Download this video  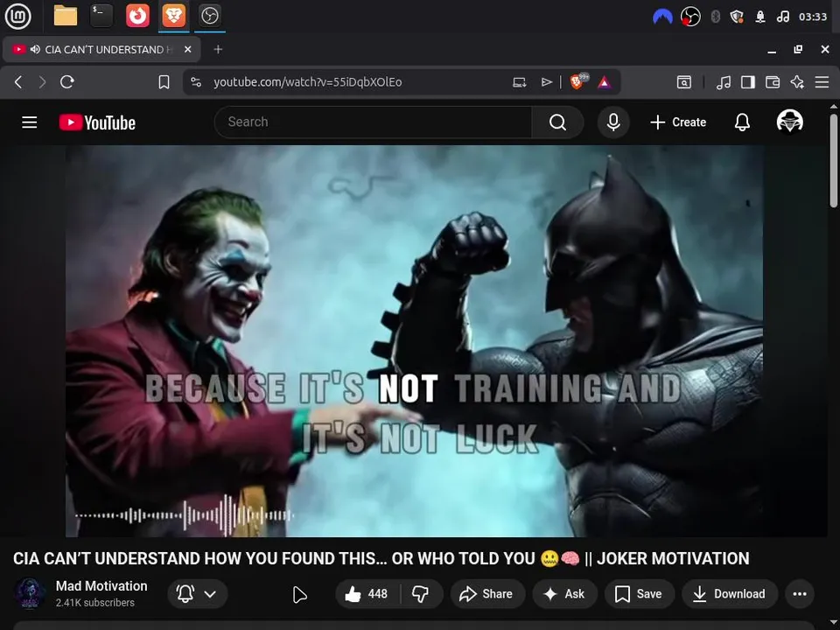click(x=729, y=593)
